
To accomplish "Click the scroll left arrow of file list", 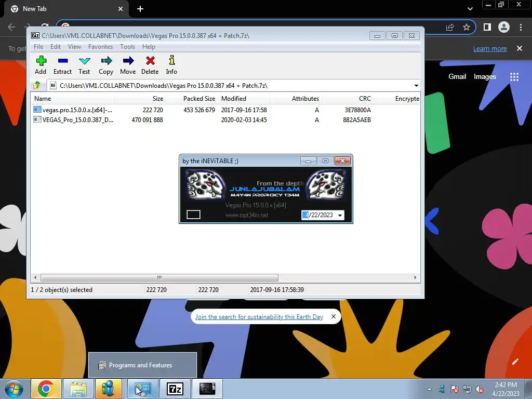I will coord(35,277).
